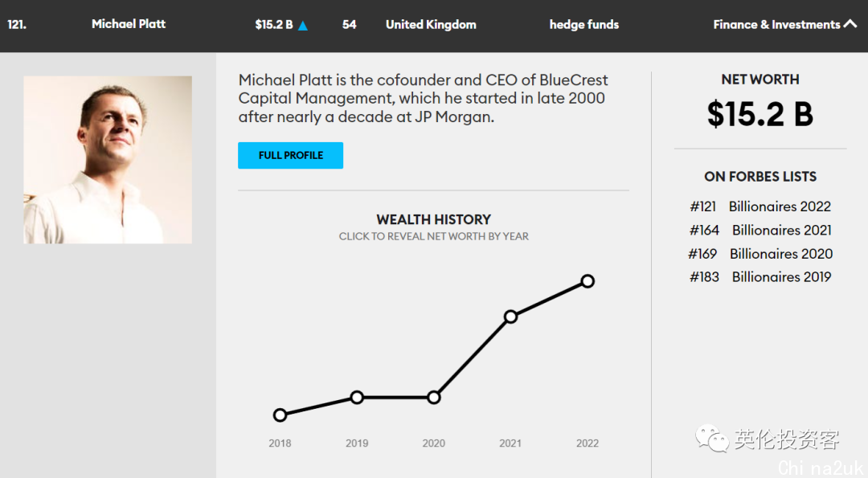Click the $15.2 B net worth figure
Screen dimensions: 868x478
(x=760, y=114)
